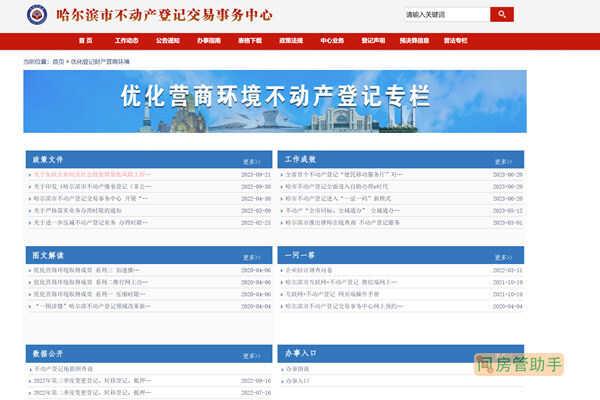
Task: Select the 表格下载 navigation item
Action: (250, 41)
